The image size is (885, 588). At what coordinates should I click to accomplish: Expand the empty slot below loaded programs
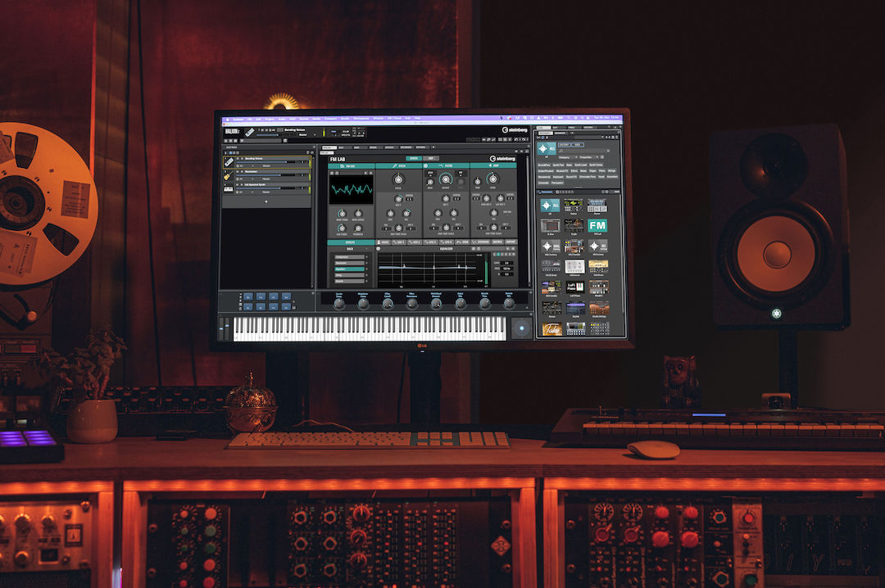[265, 201]
